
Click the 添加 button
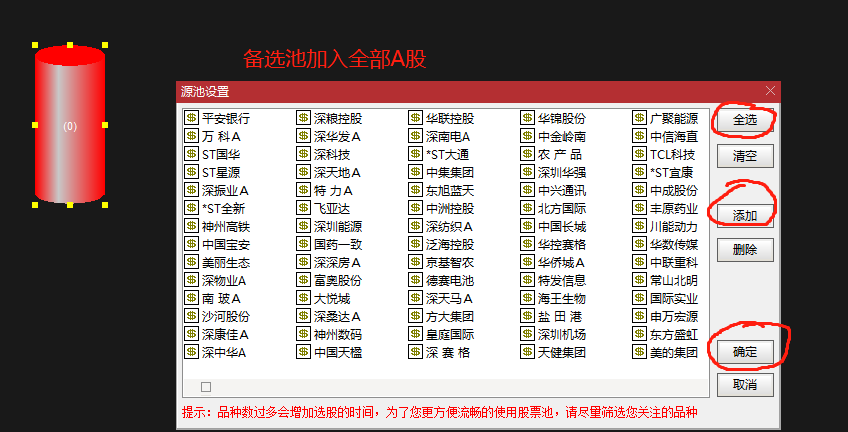click(745, 216)
